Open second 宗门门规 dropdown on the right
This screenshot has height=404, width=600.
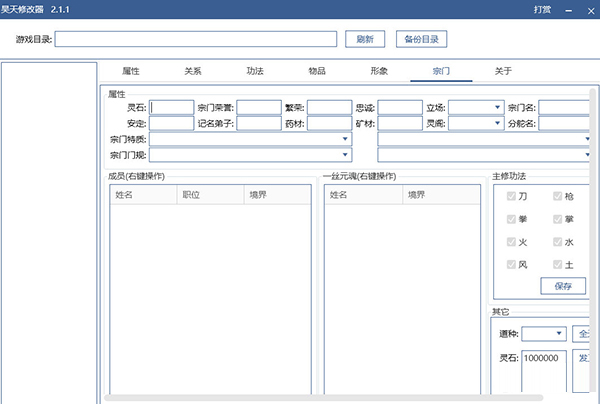[x=484, y=155]
